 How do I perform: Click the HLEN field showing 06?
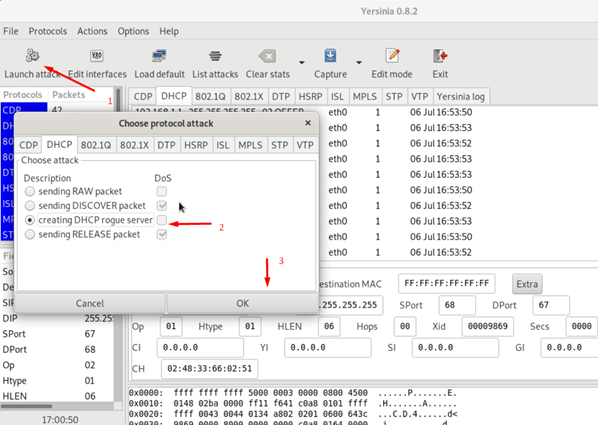pyautogui.click(x=329, y=326)
